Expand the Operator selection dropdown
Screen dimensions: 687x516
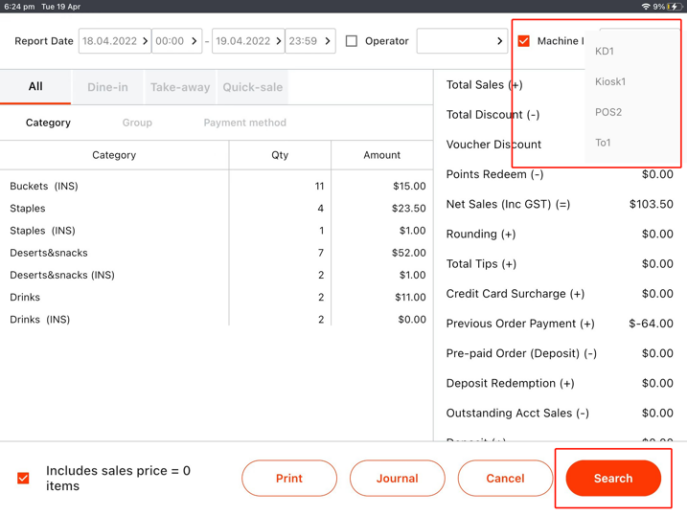pyautogui.click(x=462, y=41)
